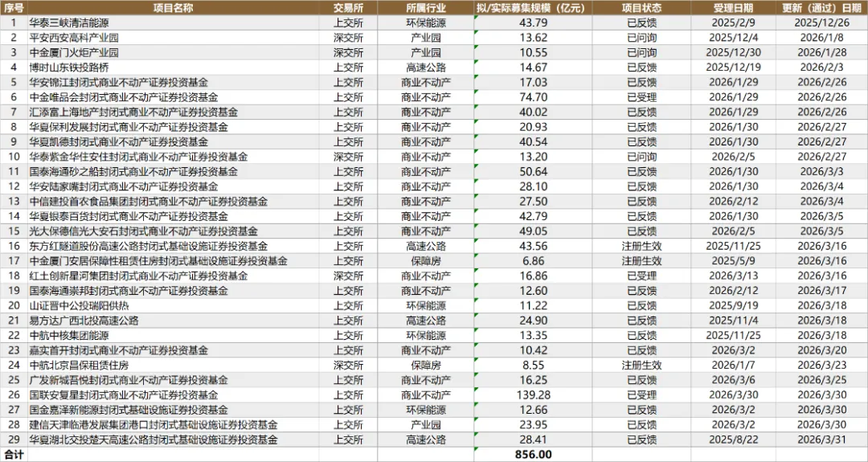Select the 合计 row label
The image size is (868, 462).
coord(14,454)
